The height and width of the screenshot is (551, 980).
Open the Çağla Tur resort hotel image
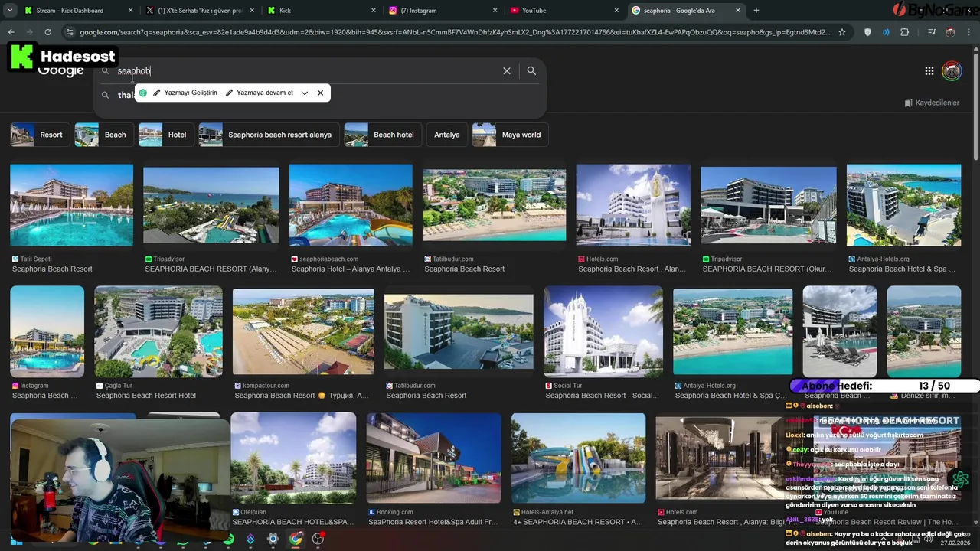(158, 331)
